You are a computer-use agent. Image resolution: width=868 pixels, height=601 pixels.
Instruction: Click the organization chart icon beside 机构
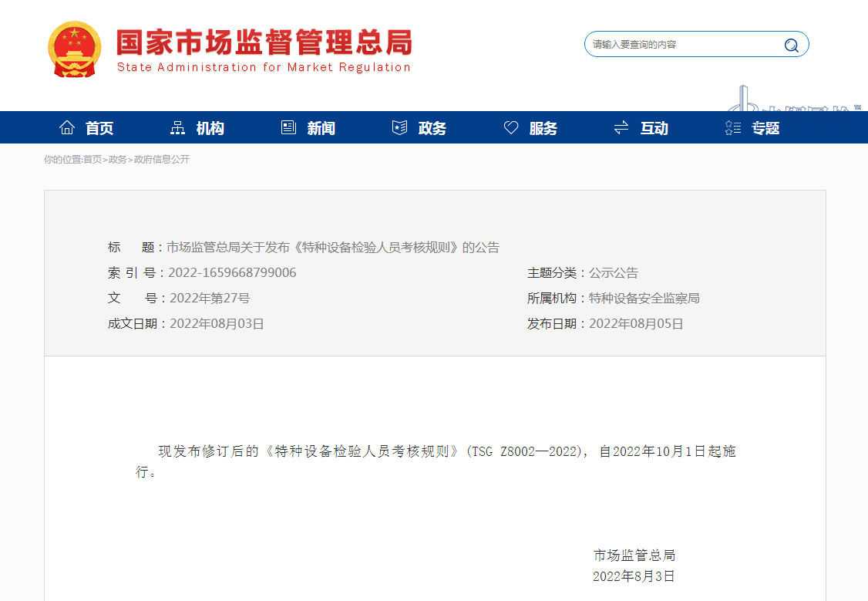click(x=177, y=128)
